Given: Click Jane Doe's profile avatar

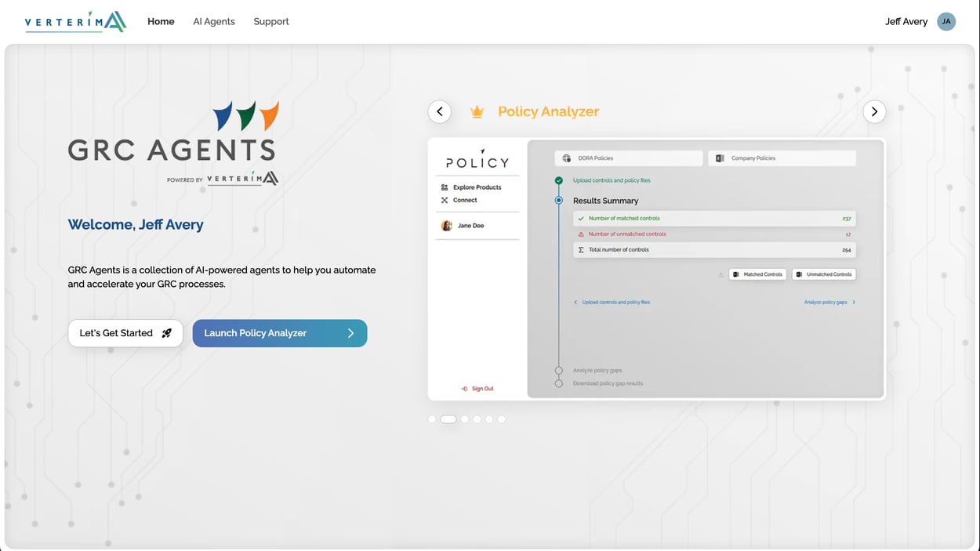Looking at the screenshot, I should pos(446,226).
